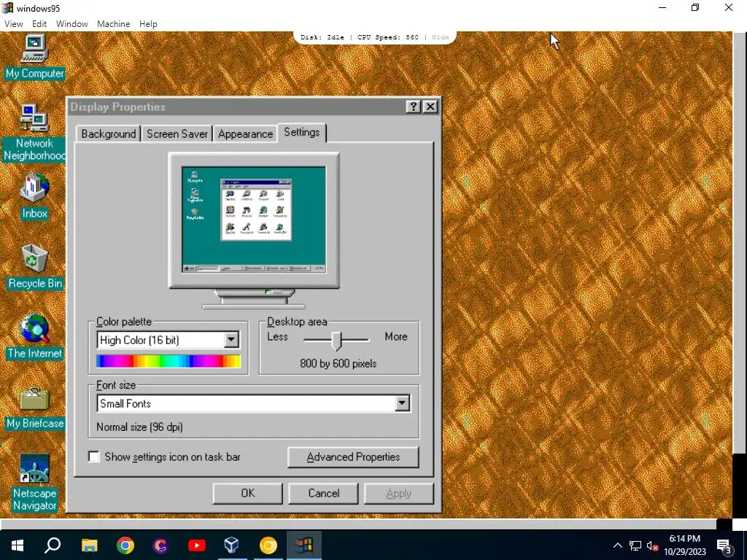Viewport: 747px width, 560px height.
Task: Click the muted volume tray icon
Action: pyautogui.click(x=652, y=545)
